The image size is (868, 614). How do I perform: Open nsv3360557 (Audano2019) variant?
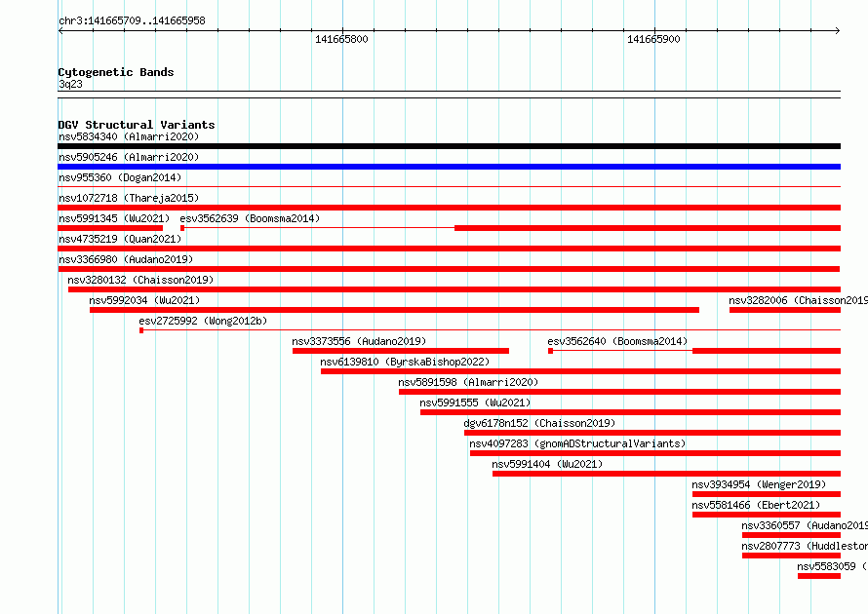(x=805, y=525)
